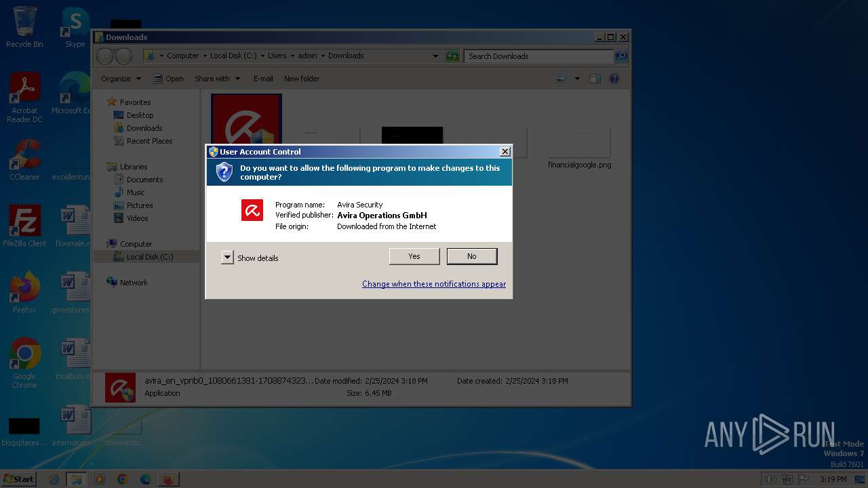This screenshot has height=488, width=868.
Task: Open Share with dropdown in Explorer toolbar
Action: pyautogui.click(x=217, y=79)
